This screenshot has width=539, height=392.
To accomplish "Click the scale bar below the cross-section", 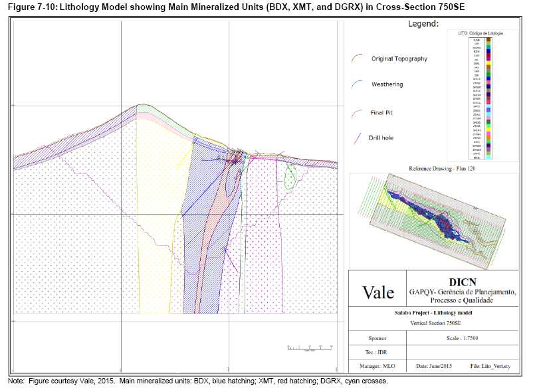I will coord(308,347).
